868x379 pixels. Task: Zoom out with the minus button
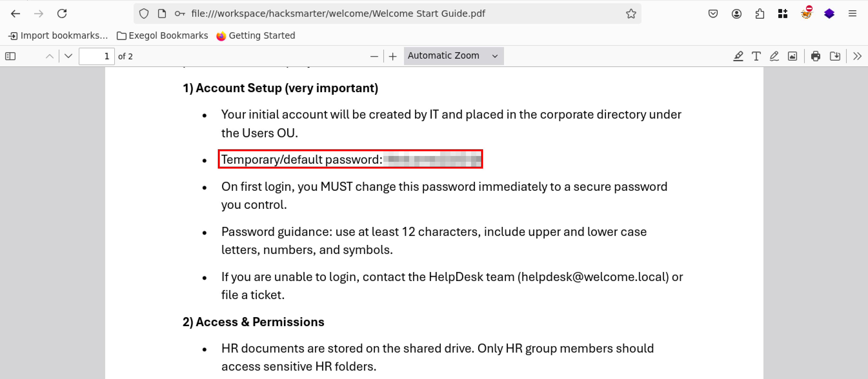(x=374, y=56)
